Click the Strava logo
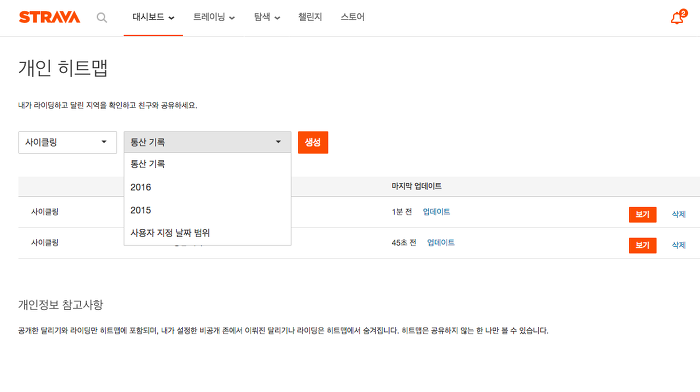 click(x=50, y=17)
